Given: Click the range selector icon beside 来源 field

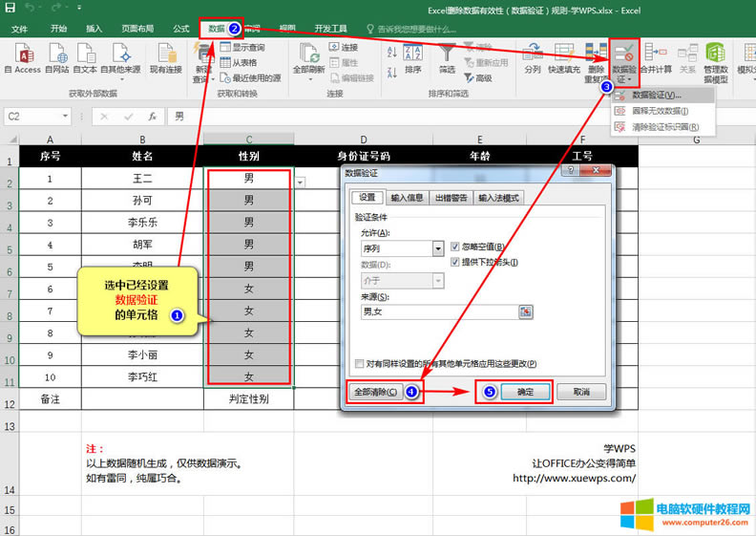Looking at the screenshot, I should (525, 311).
